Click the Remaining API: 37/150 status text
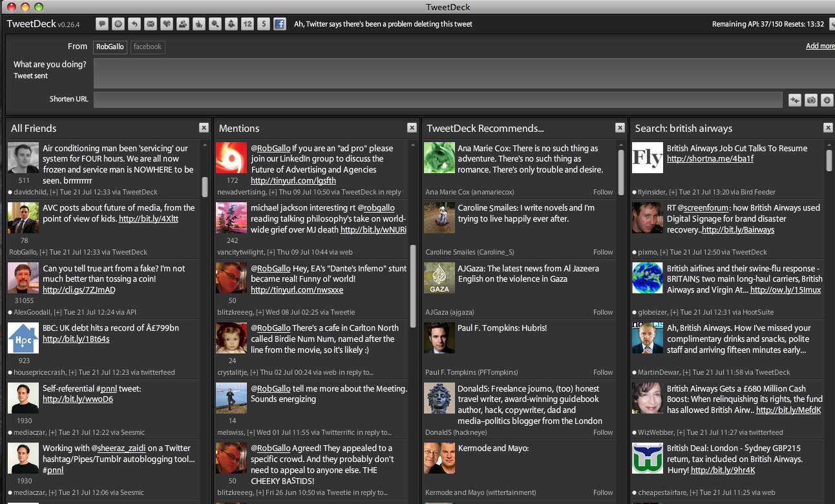 [768, 24]
